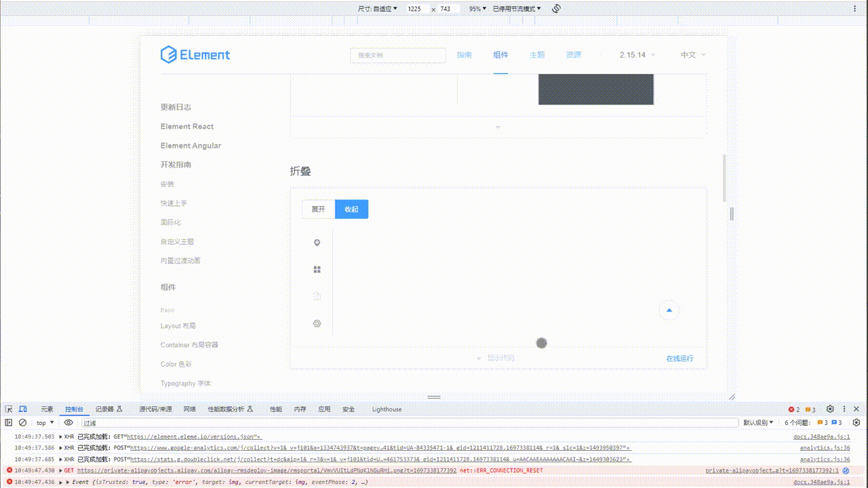Screen dimensions: 868x488
Task: Open the 默认级别 log level dropdown
Action: pos(759,423)
